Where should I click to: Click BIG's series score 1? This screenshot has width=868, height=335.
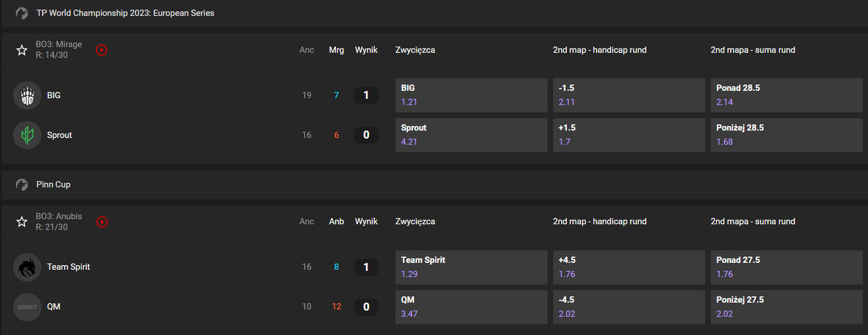click(366, 95)
